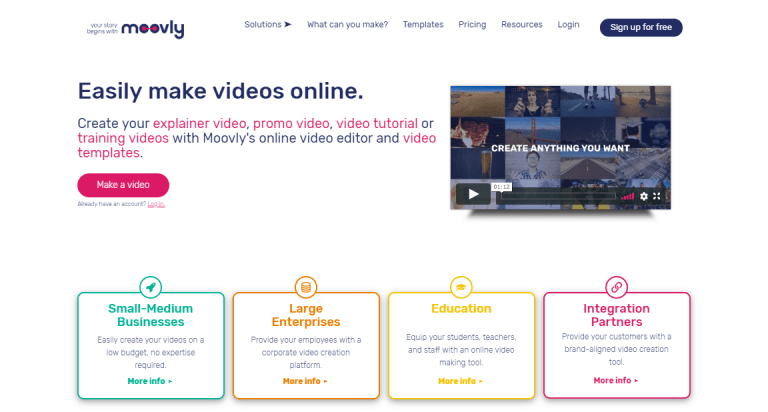Play the promotional video

point(473,194)
